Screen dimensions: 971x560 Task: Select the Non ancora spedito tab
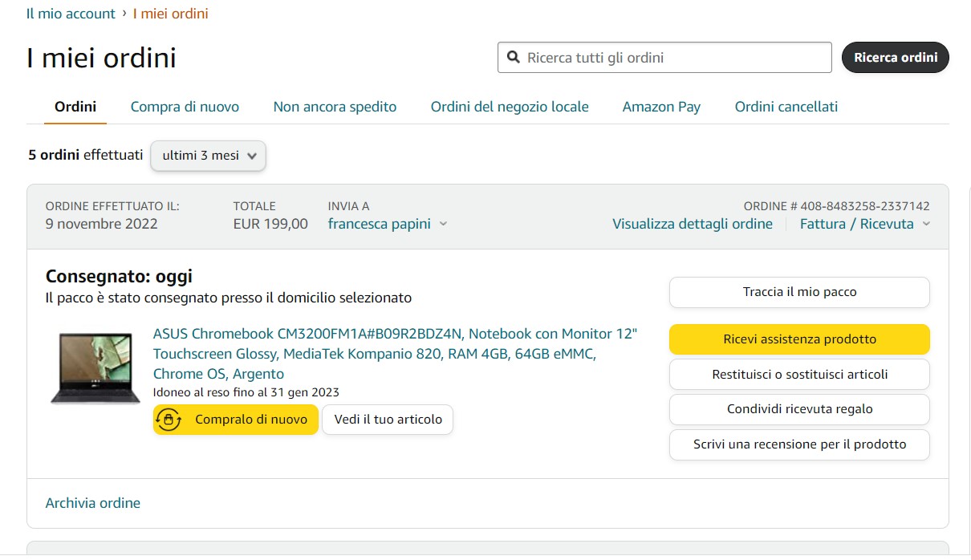(x=335, y=107)
